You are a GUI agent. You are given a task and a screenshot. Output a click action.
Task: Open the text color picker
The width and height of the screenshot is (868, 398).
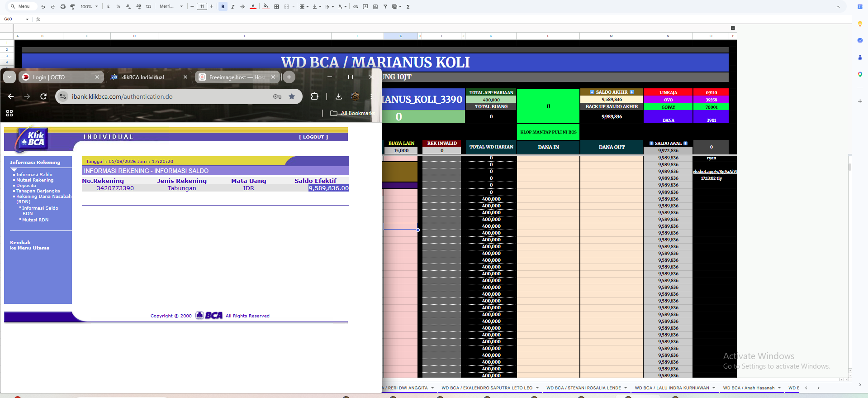point(253,7)
